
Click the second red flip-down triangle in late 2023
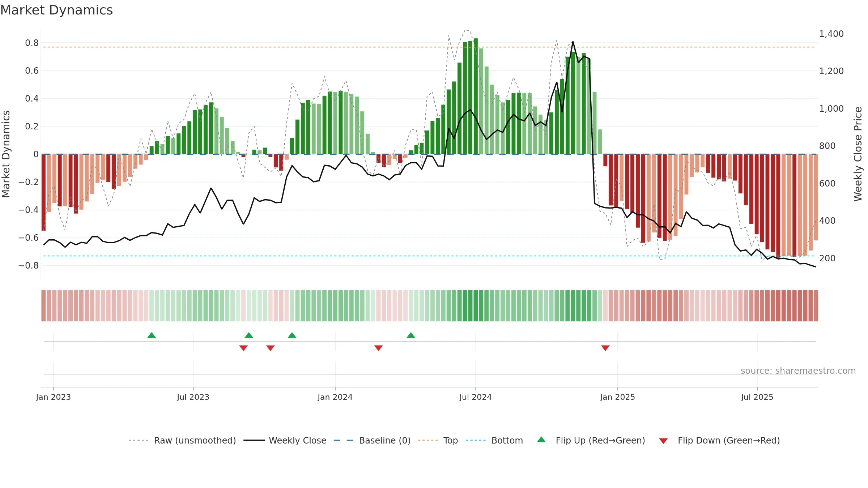point(271,348)
